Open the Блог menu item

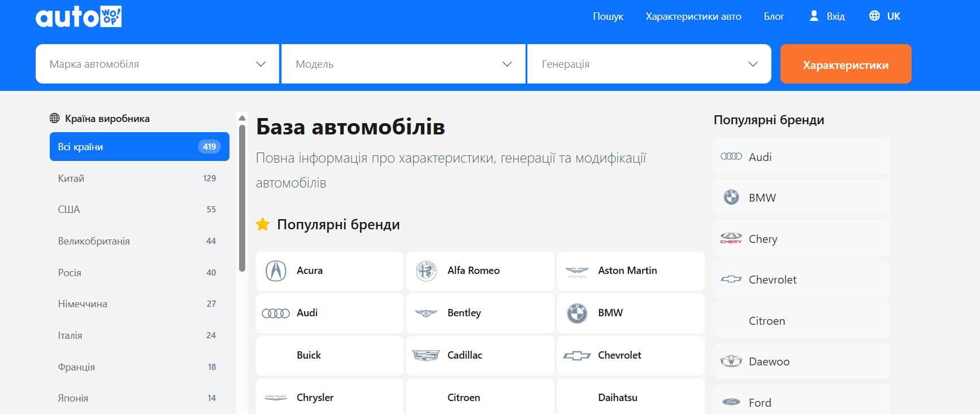point(774,16)
